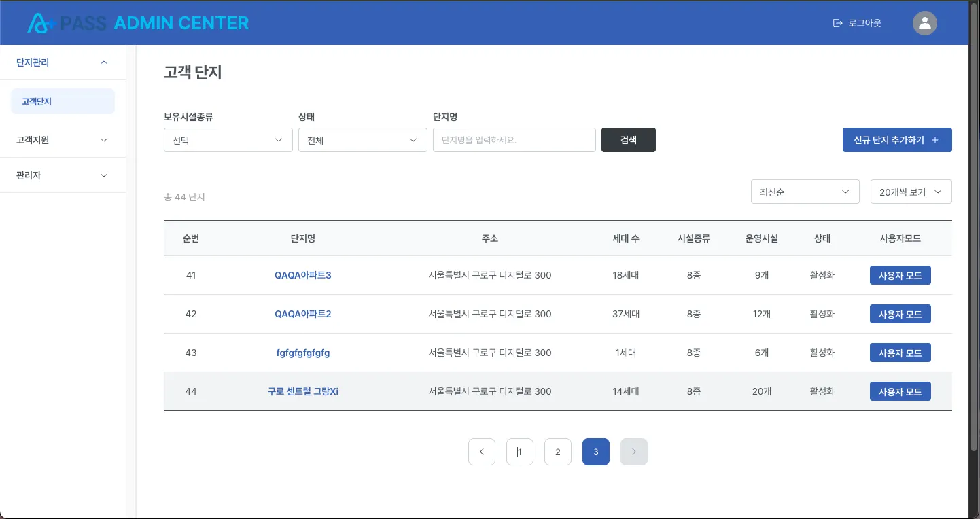Screen dimensions: 980x519
Task: Open the QAQA아파트3 complex link
Action: (x=303, y=275)
